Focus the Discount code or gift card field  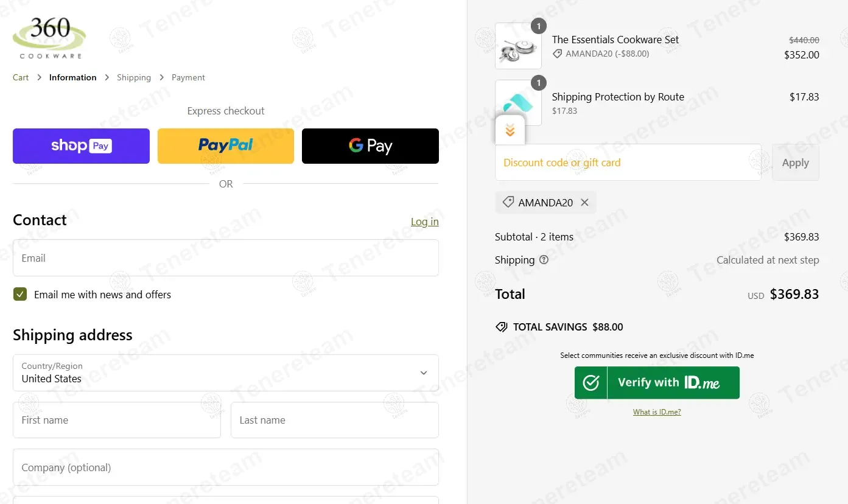[628, 163]
